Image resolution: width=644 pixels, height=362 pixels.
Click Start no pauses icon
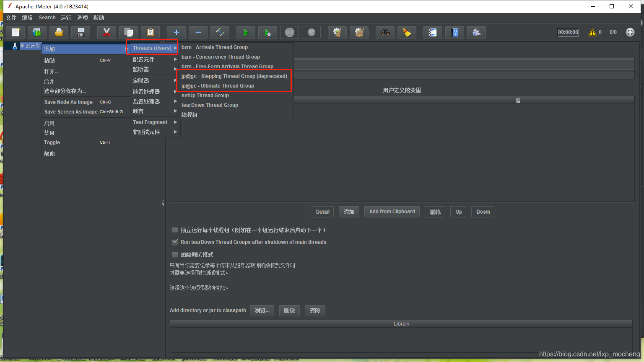[267, 32]
